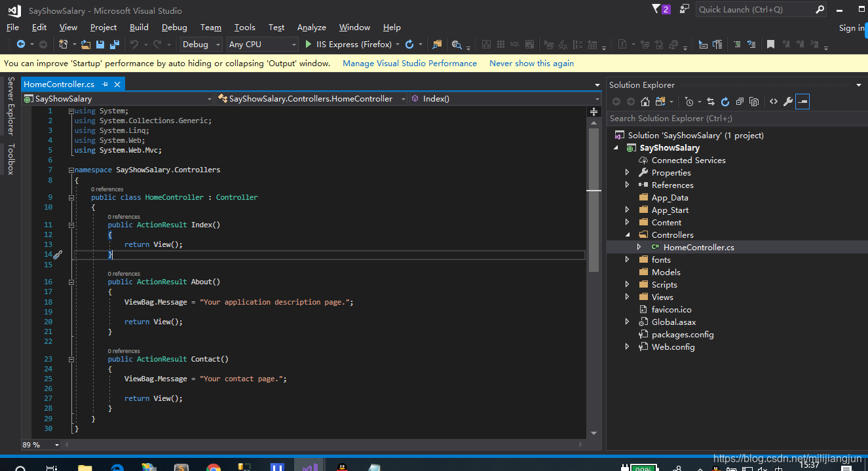Viewport: 868px width, 471px height.
Task: Open the Any CPU platform dropdown
Action: (x=262, y=45)
